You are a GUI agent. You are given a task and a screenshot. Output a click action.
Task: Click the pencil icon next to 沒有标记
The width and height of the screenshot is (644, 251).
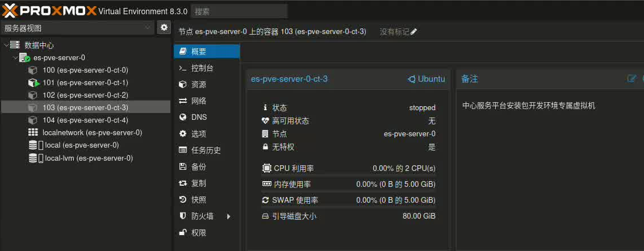pyautogui.click(x=413, y=32)
